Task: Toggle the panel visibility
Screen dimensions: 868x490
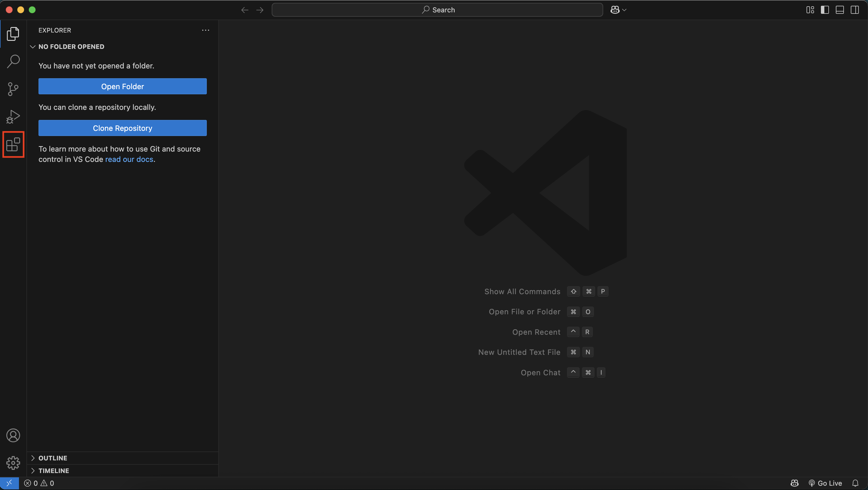Action: pos(839,10)
